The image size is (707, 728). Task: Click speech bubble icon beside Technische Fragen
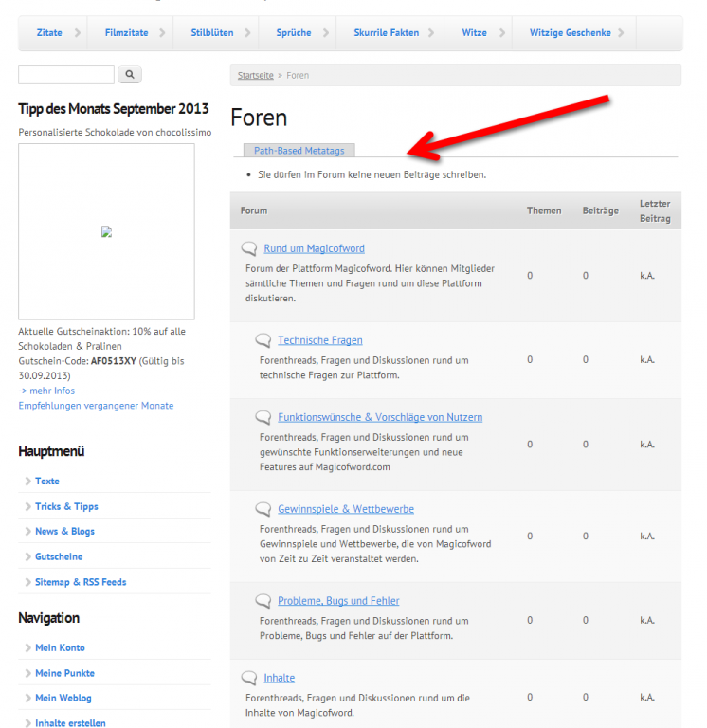[263, 340]
